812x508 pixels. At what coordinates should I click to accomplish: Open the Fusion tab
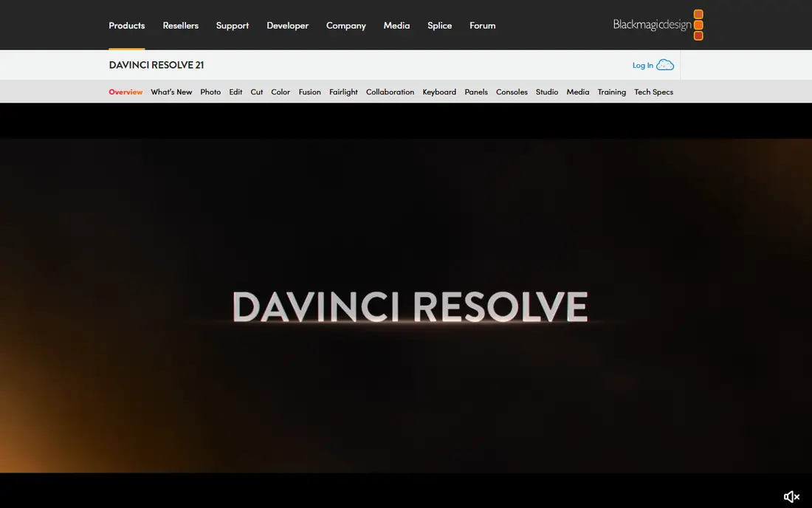310,92
